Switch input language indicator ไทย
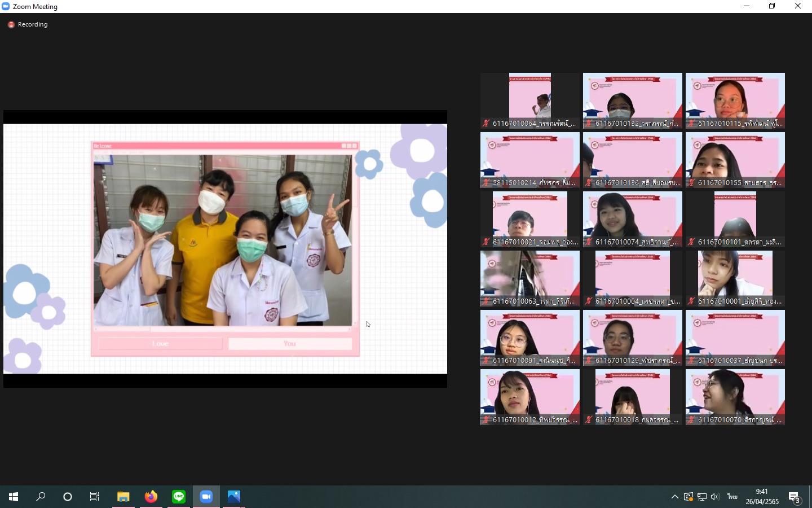This screenshot has width=812, height=508. pyautogui.click(x=732, y=497)
